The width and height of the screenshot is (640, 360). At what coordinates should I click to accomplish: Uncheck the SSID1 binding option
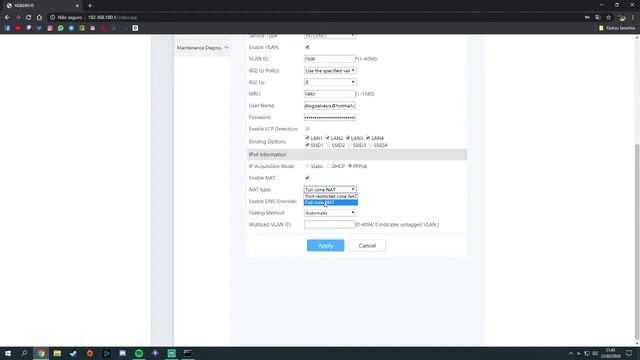tap(307, 145)
